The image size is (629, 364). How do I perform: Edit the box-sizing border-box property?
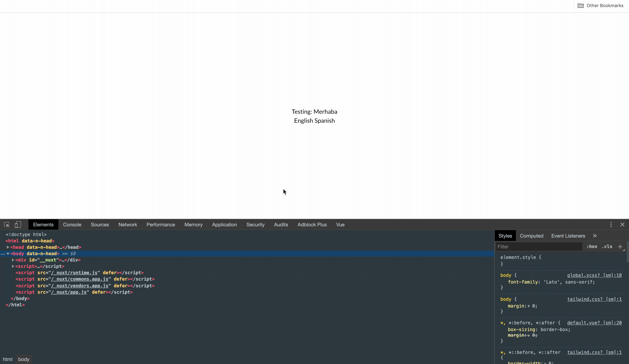539,330
